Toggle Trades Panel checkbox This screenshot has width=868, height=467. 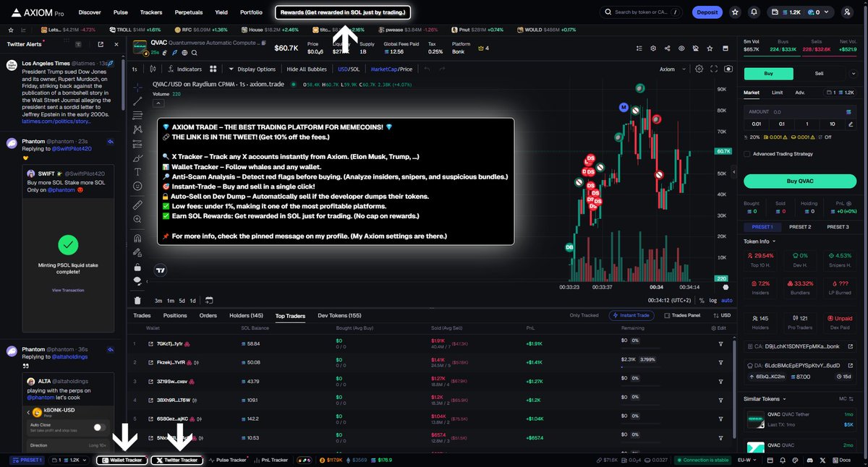coord(666,315)
